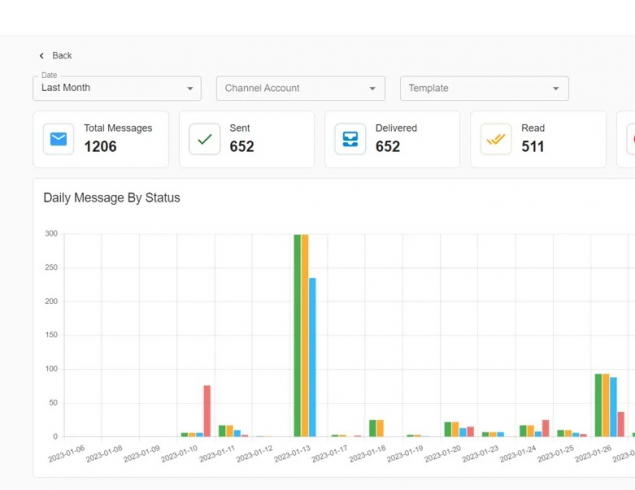
Task: Open the Template dropdown
Action: tap(484, 88)
